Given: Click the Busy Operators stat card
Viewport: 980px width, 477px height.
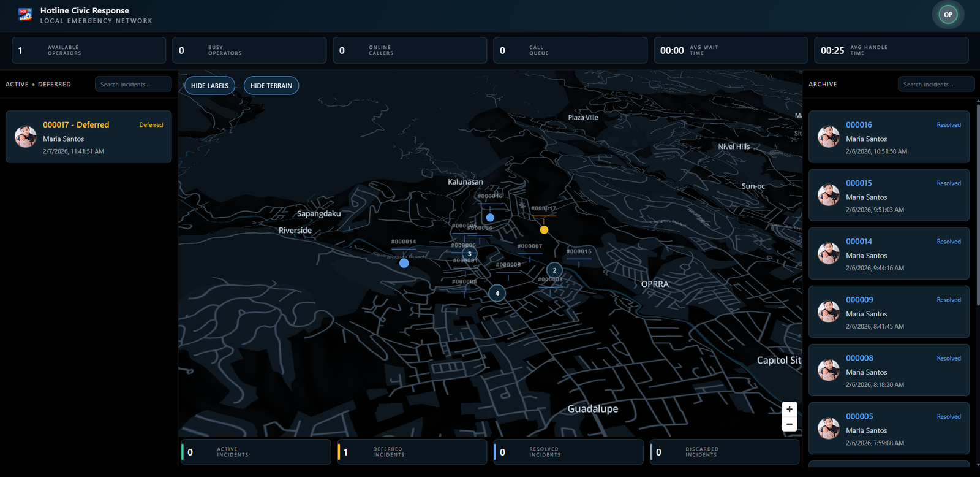Looking at the screenshot, I should pos(249,50).
